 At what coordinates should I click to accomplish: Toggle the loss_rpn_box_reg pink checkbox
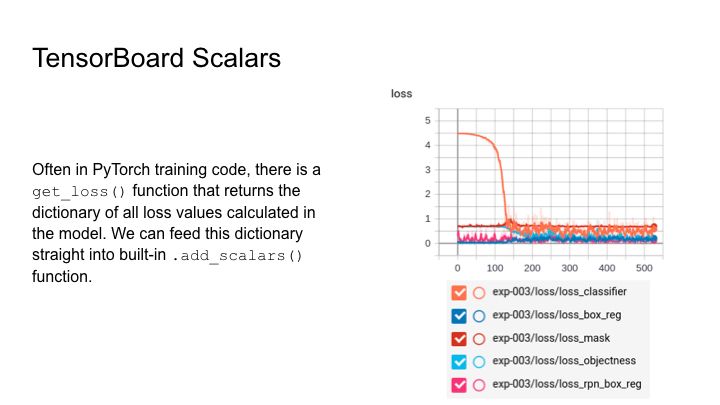[459, 385]
